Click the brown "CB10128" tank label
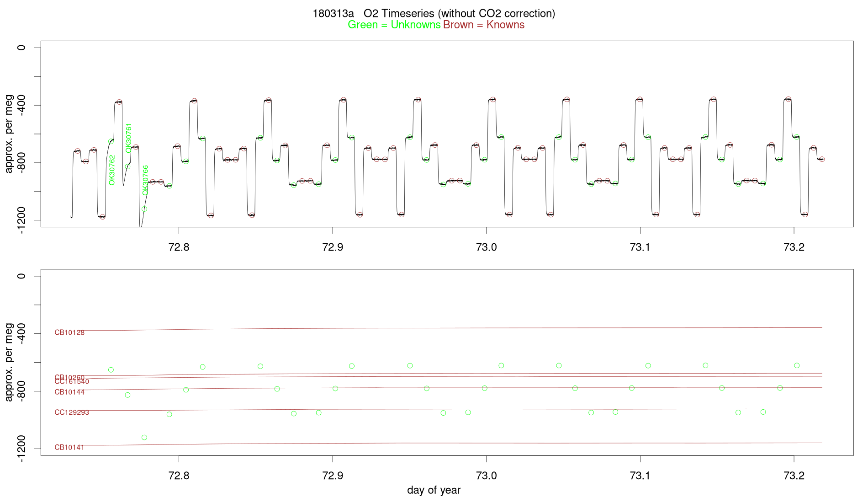The width and height of the screenshot is (868, 503). click(69, 332)
